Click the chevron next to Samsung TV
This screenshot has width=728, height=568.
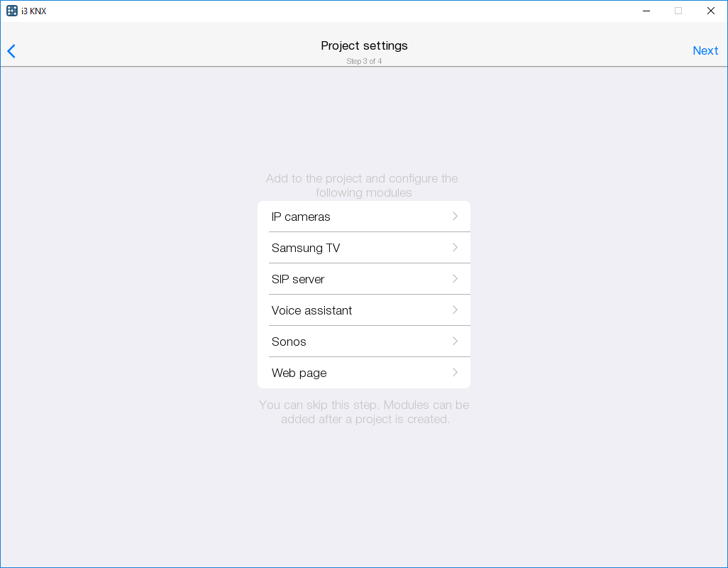pos(456,247)
